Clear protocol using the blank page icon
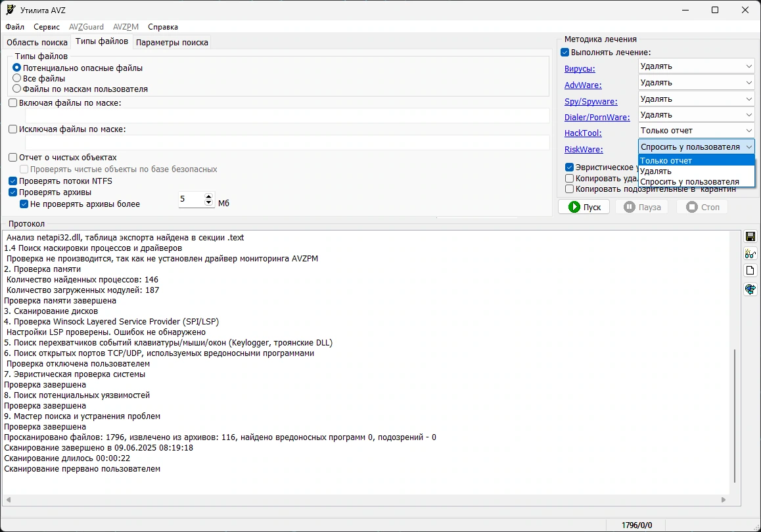The height and width of the screenshot is (532, 761). tap(750, 271)
